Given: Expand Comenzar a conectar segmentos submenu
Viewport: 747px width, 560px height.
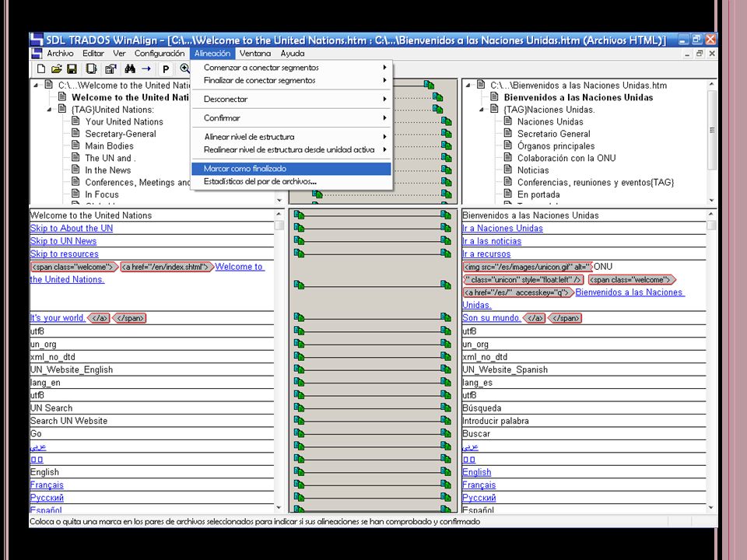Looking at the screenshot, I should pyautogui.click(x=292, y=68).
